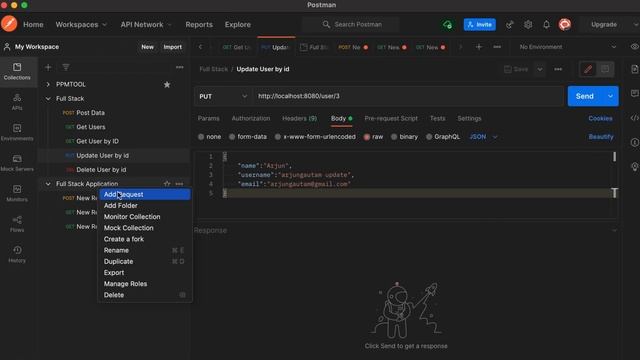Open the History sidebar panel
The width and height of the screenshot is (640, 360).
click(17, 254)
